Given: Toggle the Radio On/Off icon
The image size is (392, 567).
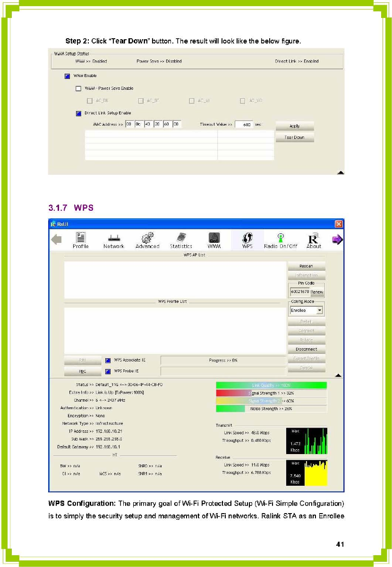Looking at the screenshot, I should tap(281, 240).
